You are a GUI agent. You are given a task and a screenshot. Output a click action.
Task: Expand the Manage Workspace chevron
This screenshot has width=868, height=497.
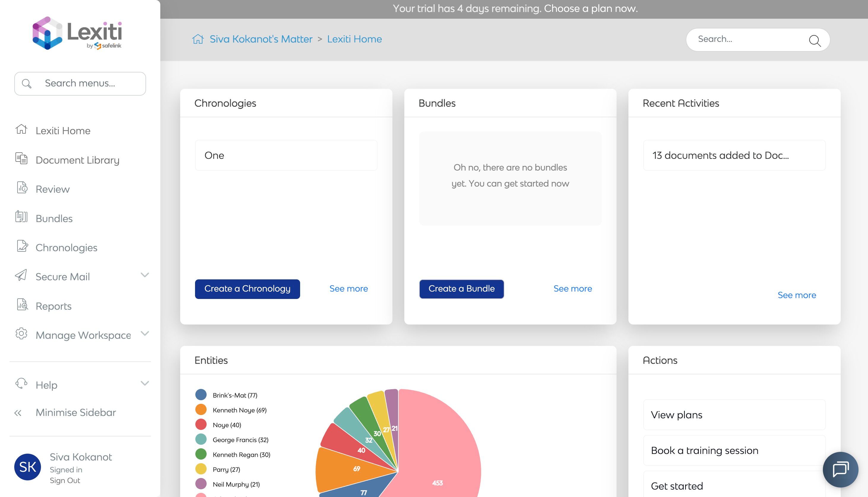145,333
